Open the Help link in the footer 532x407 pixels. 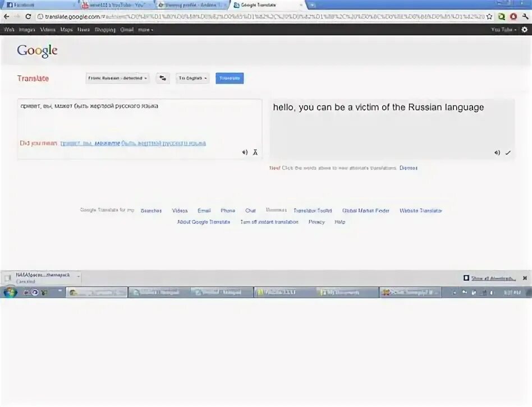coord(340,222)
